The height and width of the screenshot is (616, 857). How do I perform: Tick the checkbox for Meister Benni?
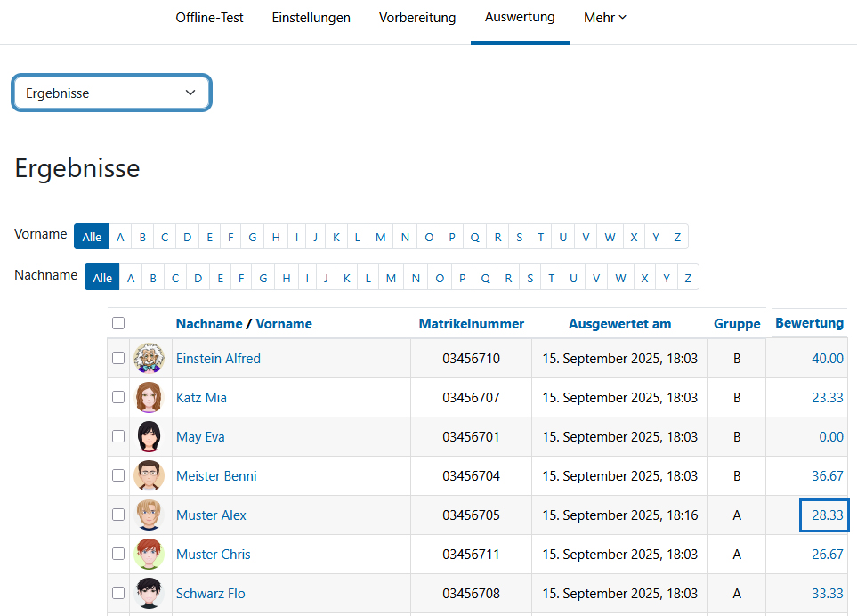tap(118, 475)
